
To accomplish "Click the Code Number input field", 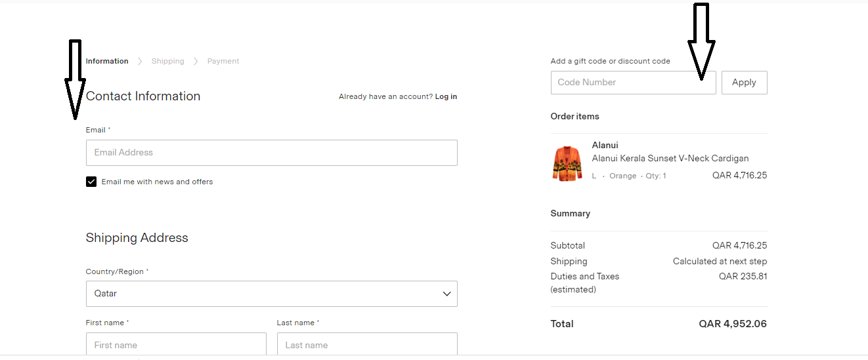I will tap(633, 83).
